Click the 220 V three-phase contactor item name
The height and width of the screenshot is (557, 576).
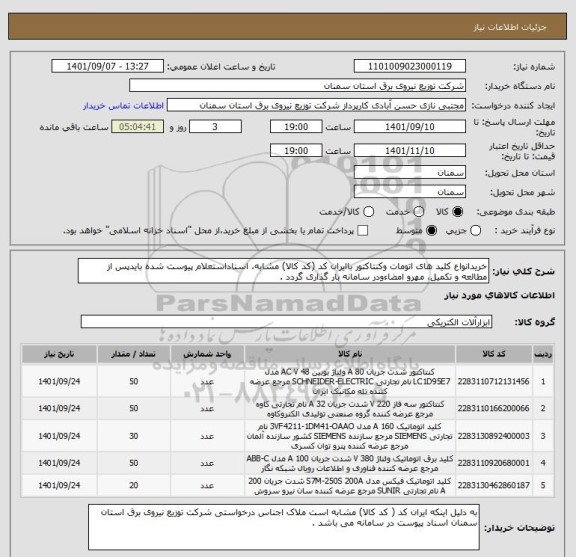(350, 409)
